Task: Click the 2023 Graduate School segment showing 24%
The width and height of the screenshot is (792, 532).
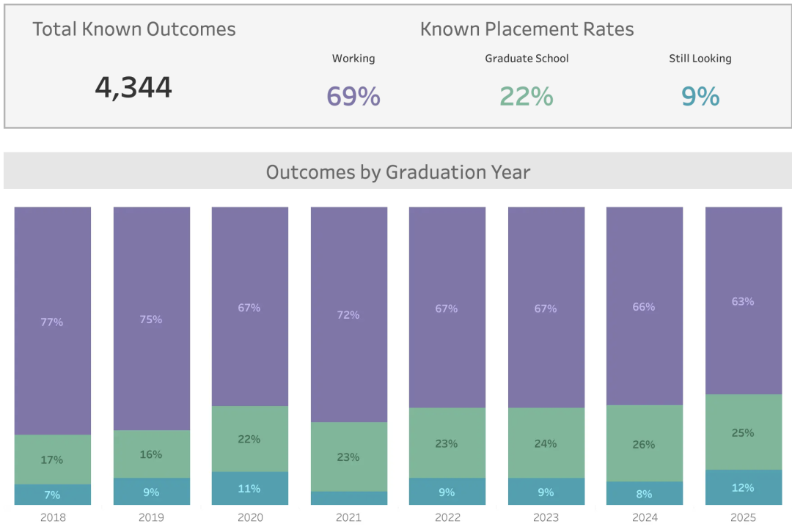Action: (x=546, y=443)
